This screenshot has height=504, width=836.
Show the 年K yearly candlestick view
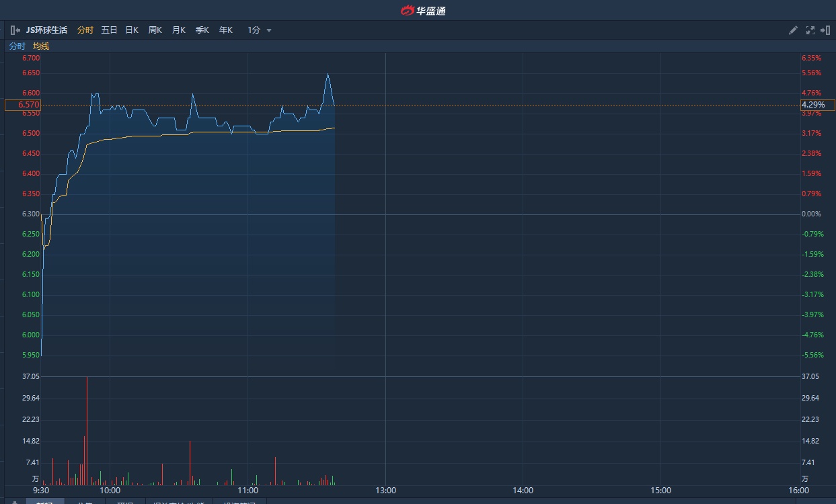point(226,30)
